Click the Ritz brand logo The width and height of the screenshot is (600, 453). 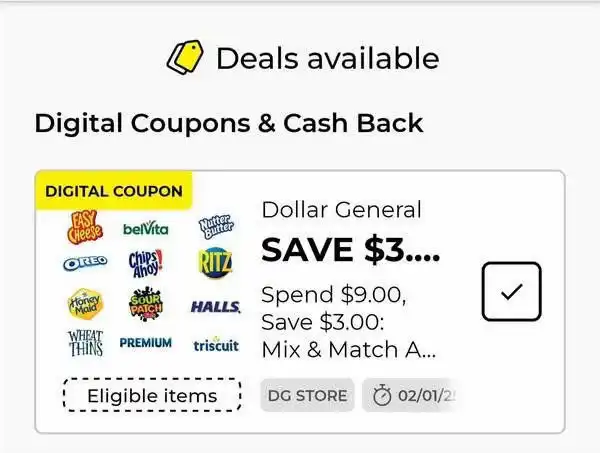click(x=215, y=263)
